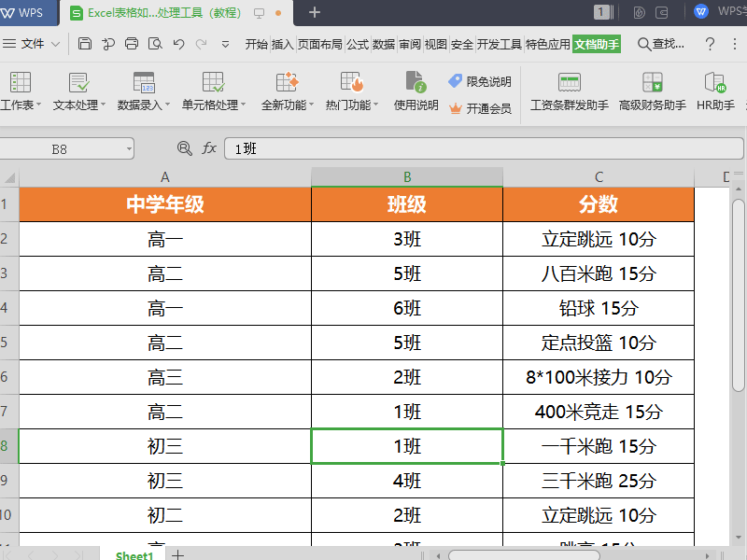Screen dimensions: 747x560
Task: Click the 使用说明 document icon
Action: [416, 82]
